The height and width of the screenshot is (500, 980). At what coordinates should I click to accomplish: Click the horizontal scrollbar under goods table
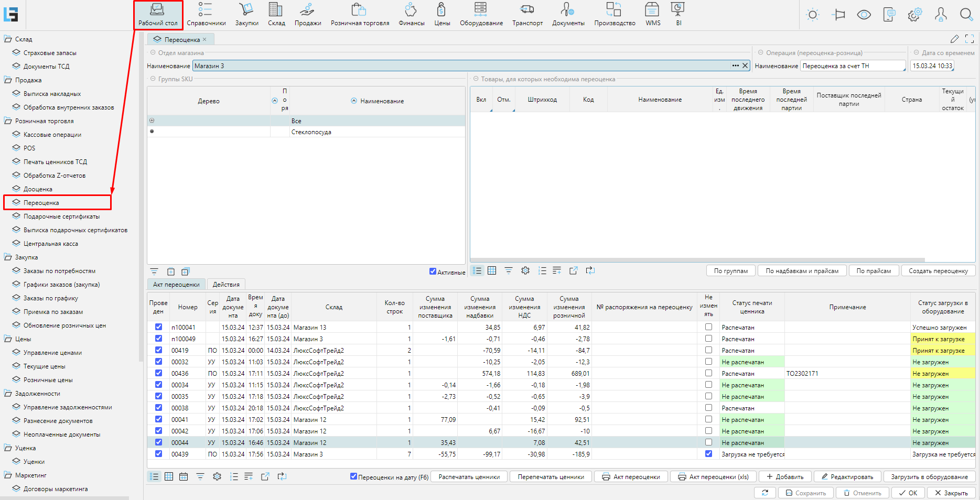697,259
